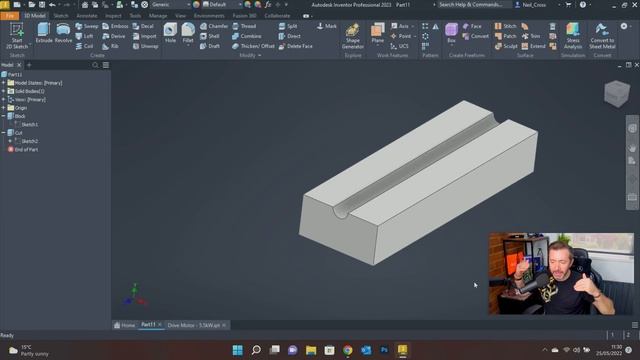Launch Stress Analysis
Screen dimensions: 640x360
click(573, 36)
